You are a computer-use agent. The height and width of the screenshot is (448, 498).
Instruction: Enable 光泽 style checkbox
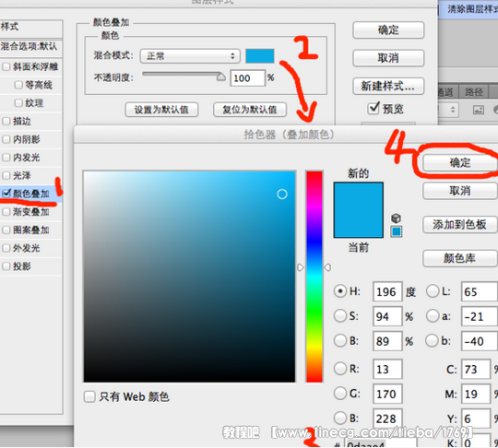click(x=6, y=175)
